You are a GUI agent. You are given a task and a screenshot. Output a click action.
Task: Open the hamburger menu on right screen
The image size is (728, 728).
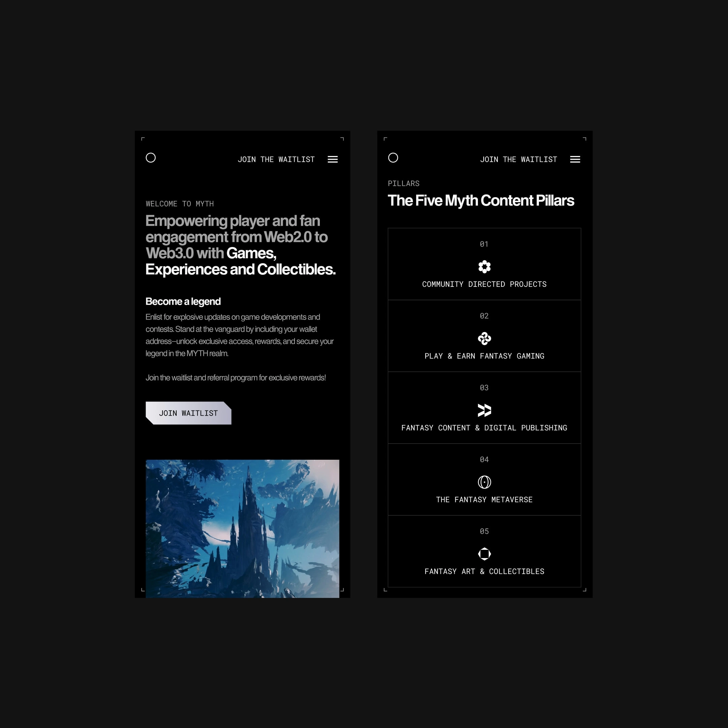pyautogui.click(x=575, y=159)
